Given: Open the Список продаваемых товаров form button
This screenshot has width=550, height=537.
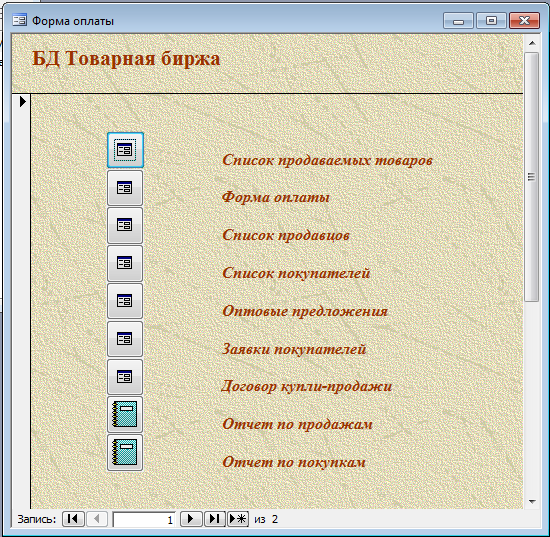Looking at the screenshot, I should coord(125,150).
